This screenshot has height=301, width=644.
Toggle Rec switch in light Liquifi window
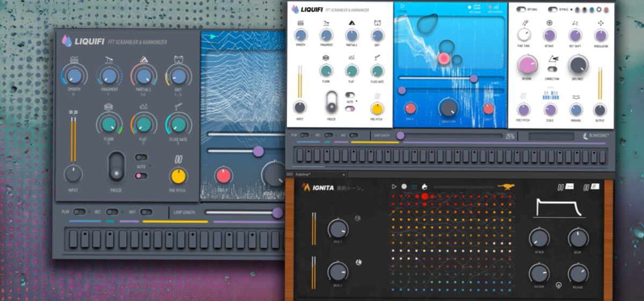pos(328,135)
